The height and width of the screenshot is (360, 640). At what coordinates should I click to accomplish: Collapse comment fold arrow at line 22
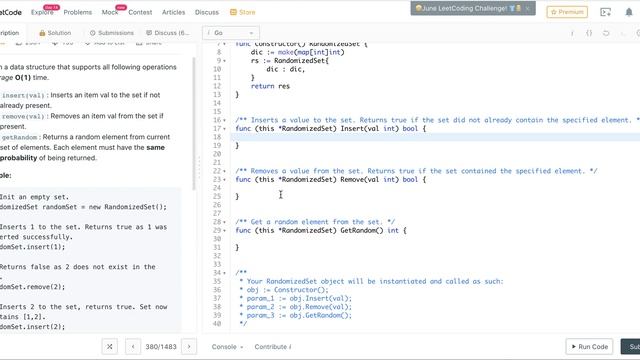[x=224, y=171]
